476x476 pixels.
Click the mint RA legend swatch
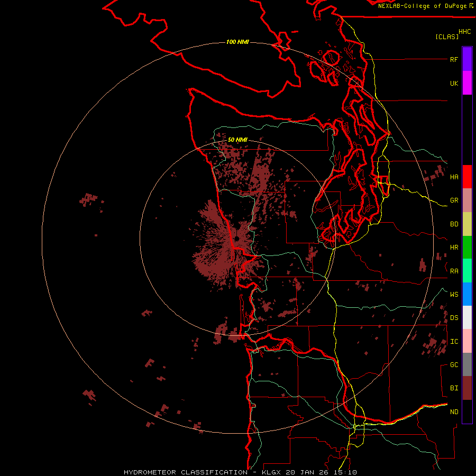[467, 271]
